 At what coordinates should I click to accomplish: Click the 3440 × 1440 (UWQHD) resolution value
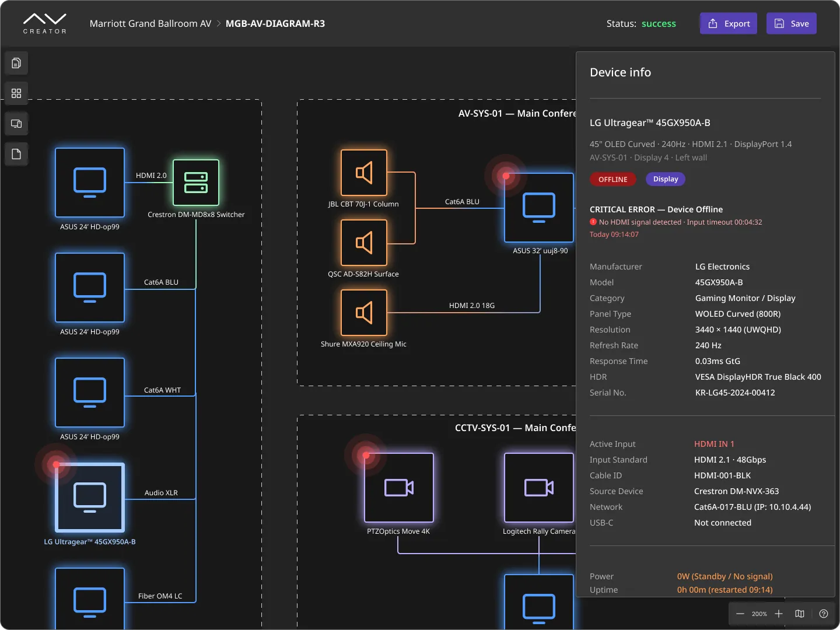tap(738, 330)
